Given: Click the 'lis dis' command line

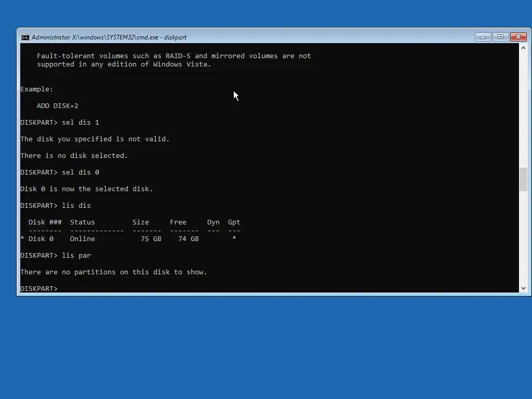Looking at the screenshot, I should coord(56,206).
